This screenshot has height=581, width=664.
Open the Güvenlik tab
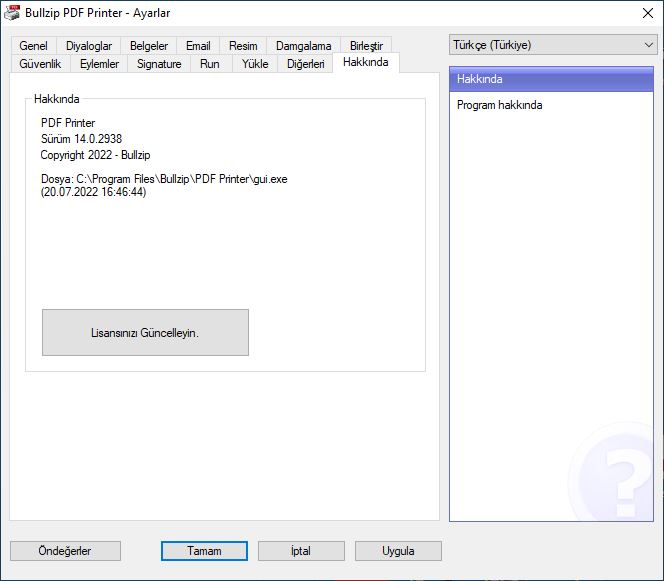(40, 64)
